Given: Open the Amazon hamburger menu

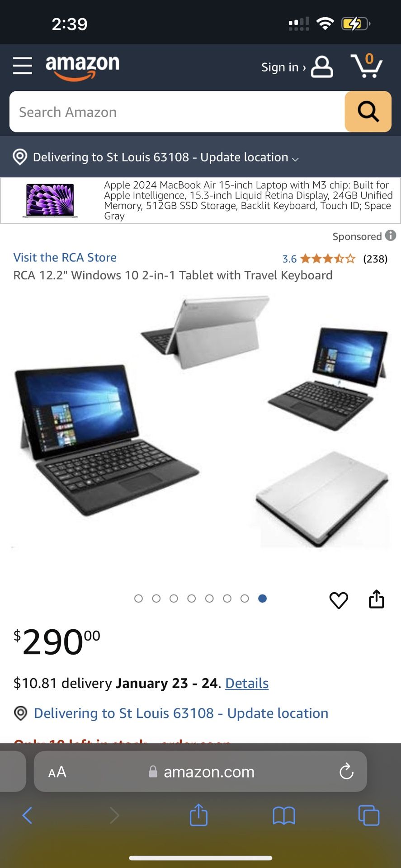Looking at the screenshot, I should coord(22,66).
